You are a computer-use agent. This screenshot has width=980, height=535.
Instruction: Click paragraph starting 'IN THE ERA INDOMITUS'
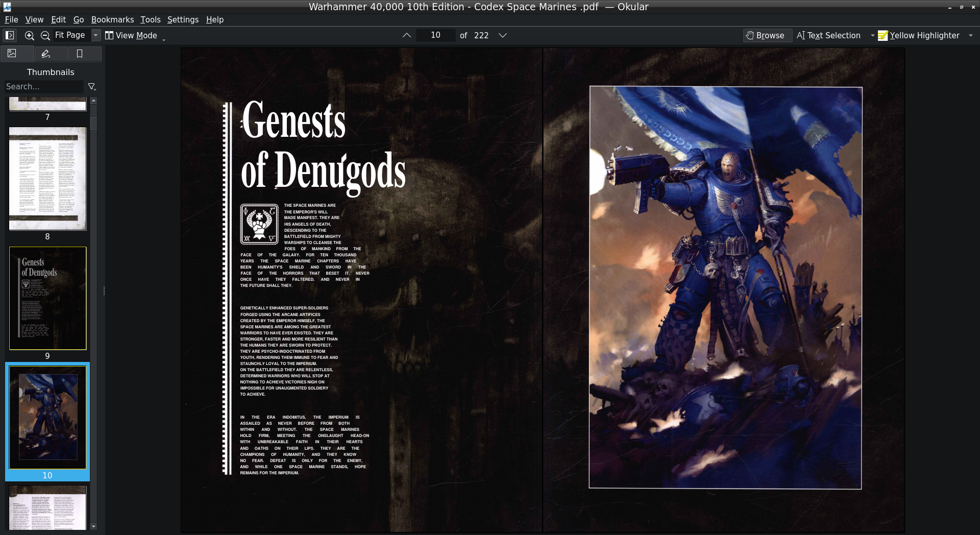[x=304, y=445]
